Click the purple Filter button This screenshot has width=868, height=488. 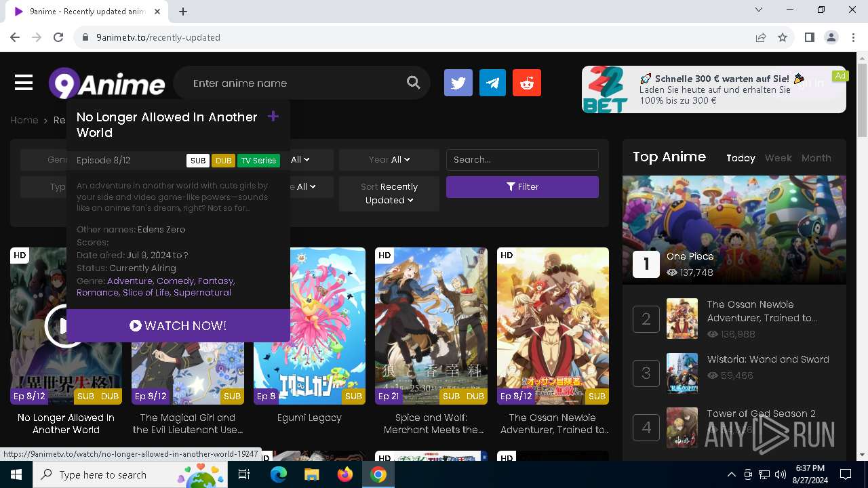pyautogui.click(x=522, y=187)
